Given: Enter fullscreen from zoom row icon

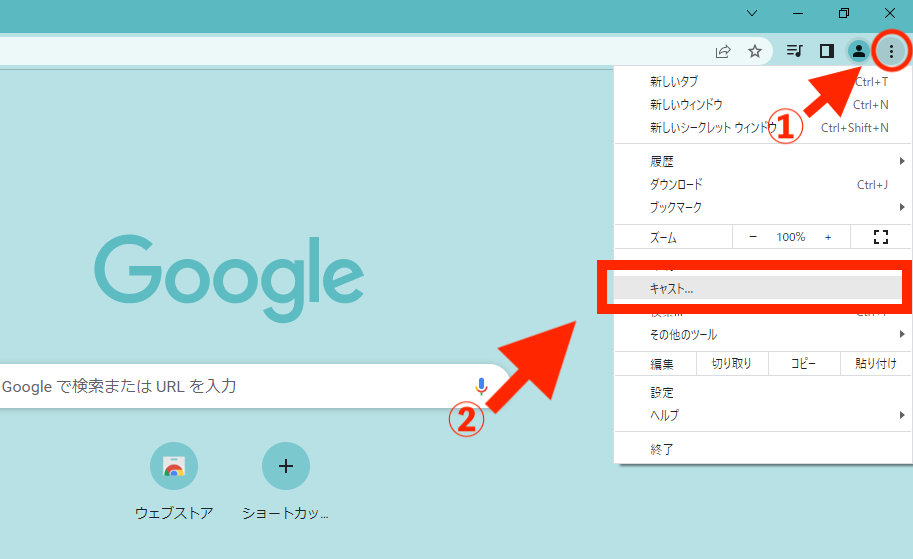Looking at the screenshot, I should [880, 236].
